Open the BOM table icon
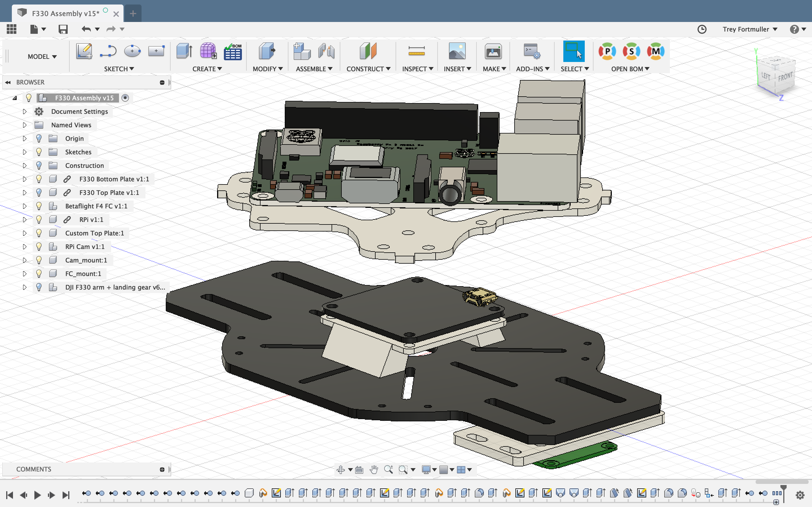Viewport: 812px width, 507px height. tap(233, 52)
